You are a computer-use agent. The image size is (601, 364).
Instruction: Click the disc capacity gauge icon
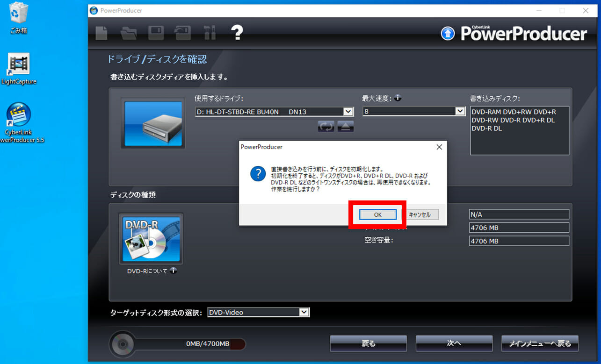(x=123, y=345)
